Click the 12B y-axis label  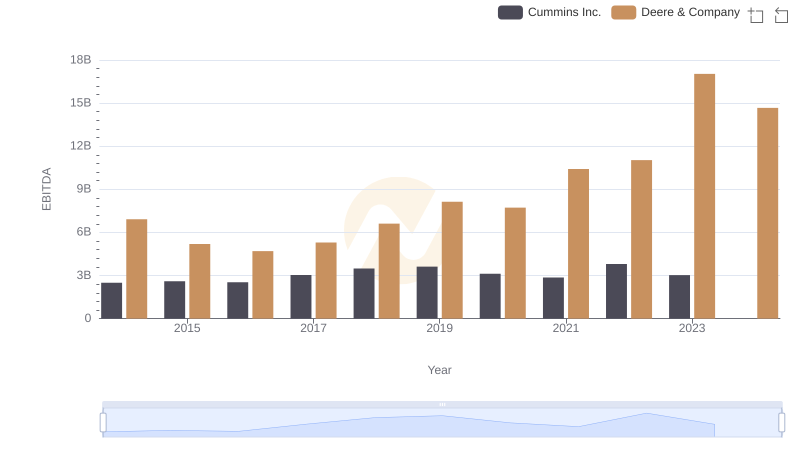pyautogui.click(x=81, y=146)
